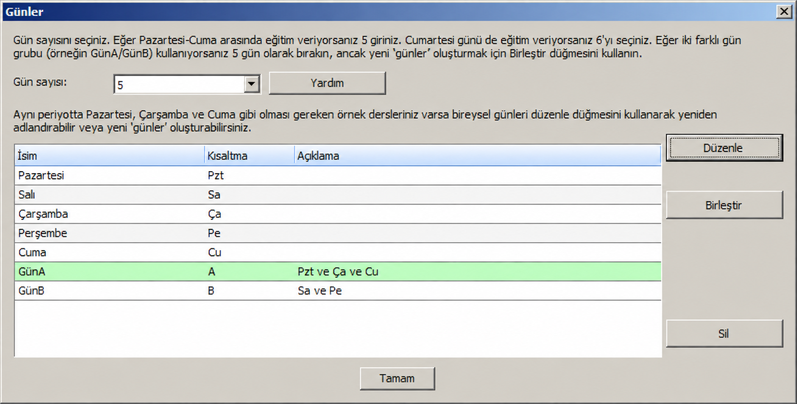
Task: Select the Pazartesi row
Action: click(x=338, y=175)
